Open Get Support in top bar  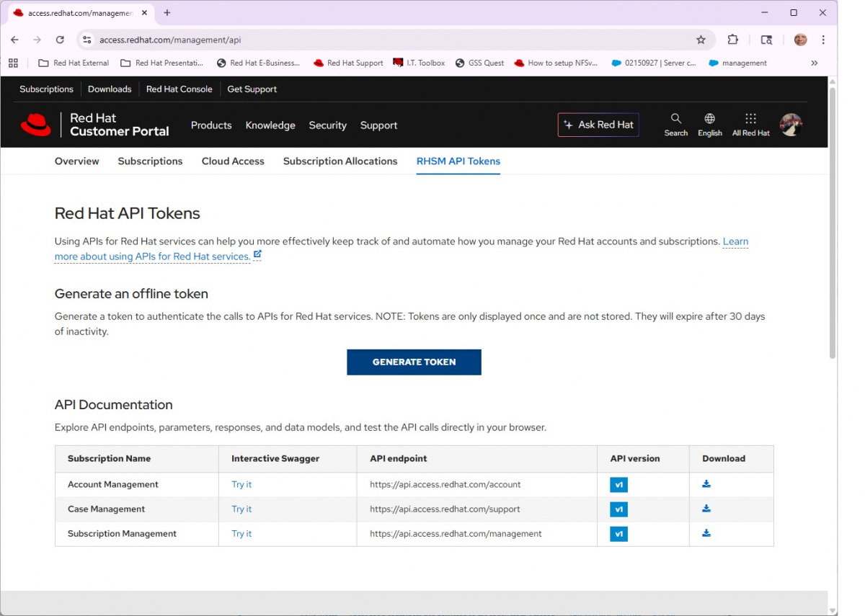(252, 89)
